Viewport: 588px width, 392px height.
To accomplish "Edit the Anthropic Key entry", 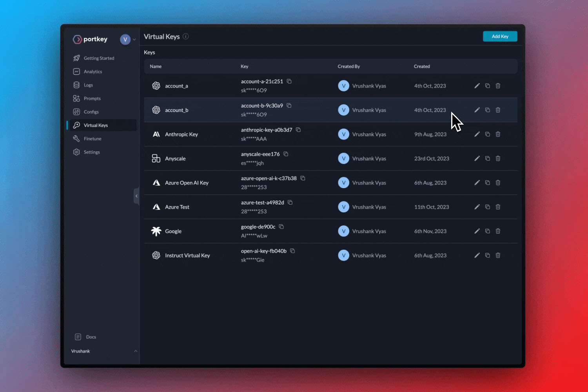I will (x=477, y=134).
